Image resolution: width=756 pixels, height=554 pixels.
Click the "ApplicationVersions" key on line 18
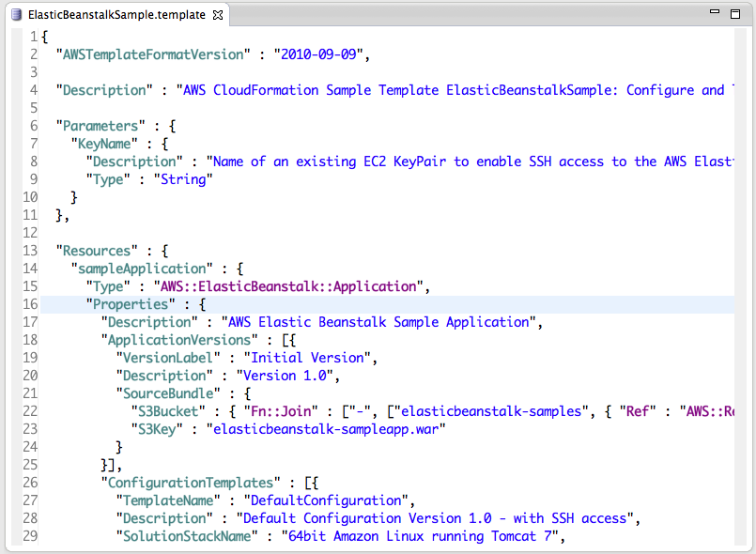pyautogui.click(x=179, y=340)
